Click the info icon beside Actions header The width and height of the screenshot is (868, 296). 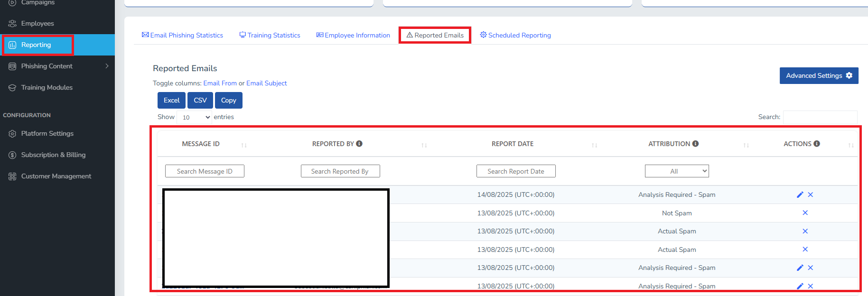click(817, 144)
